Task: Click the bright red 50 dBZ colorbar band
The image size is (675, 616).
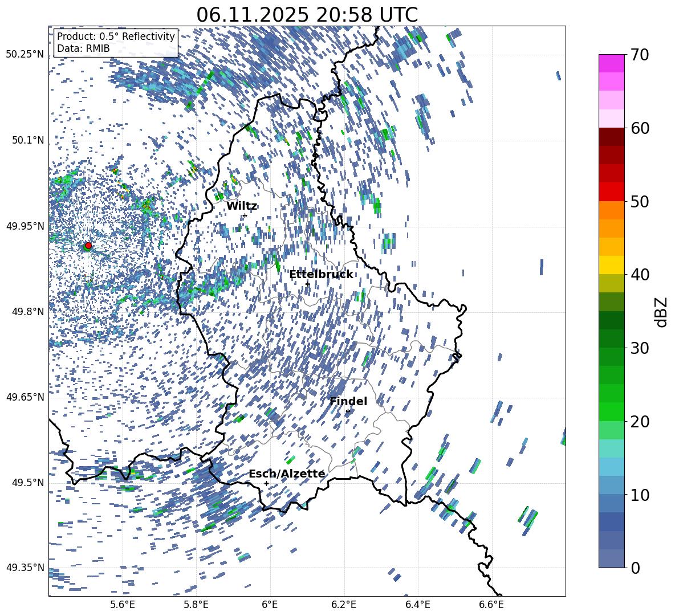Action: pyautogui.click(x=611, y=192)
